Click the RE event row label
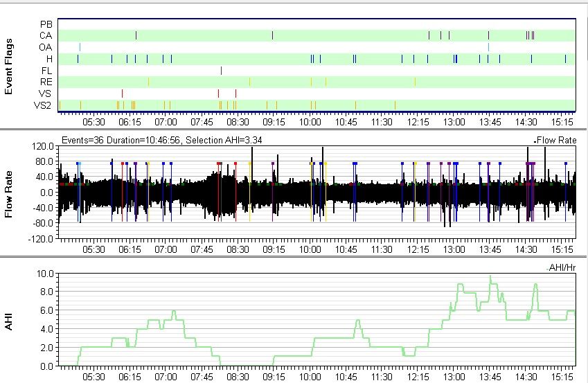The image size is (588, 383). (x=46, y=82)
